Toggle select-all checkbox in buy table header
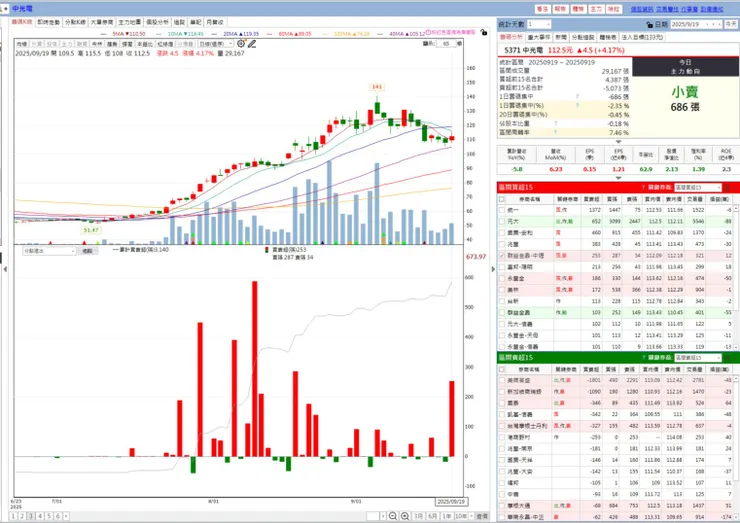 click(502, 199)
